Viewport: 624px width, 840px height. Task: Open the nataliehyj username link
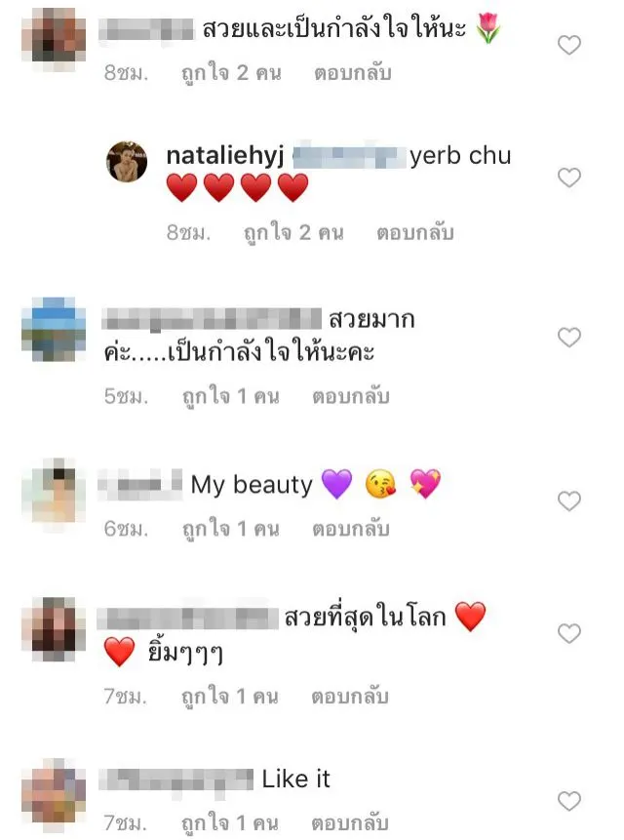(225, 156)
